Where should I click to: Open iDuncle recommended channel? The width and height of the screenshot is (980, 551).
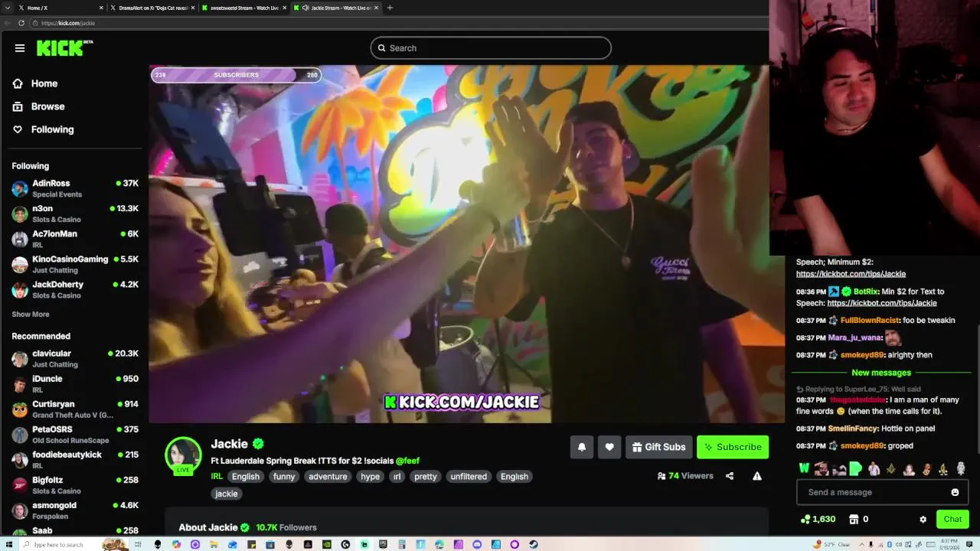point(74,383)
